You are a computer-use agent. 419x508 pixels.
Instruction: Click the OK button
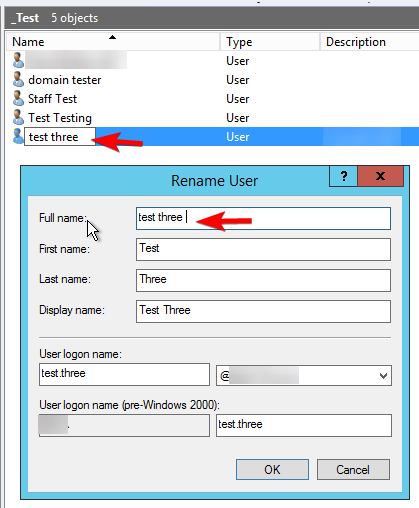[x=272, y=470]
